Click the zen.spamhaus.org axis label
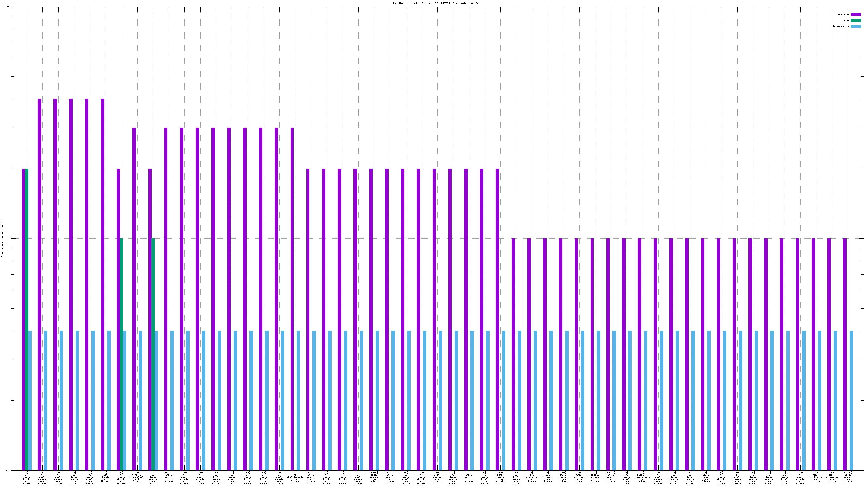This screenshot has height=488, width=868. (x=832, y=477)
